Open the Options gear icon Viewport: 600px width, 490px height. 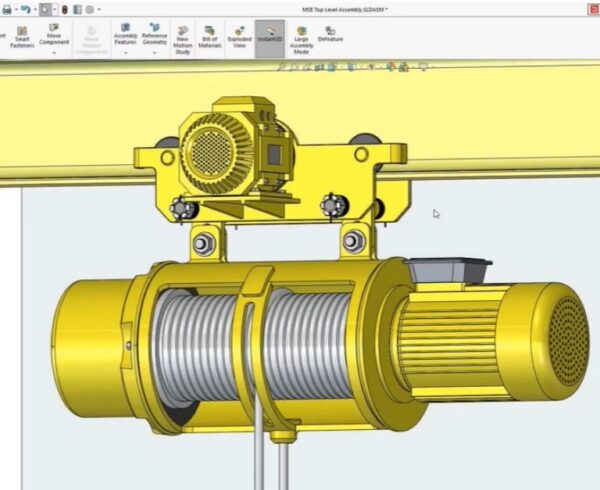point(90,9)
